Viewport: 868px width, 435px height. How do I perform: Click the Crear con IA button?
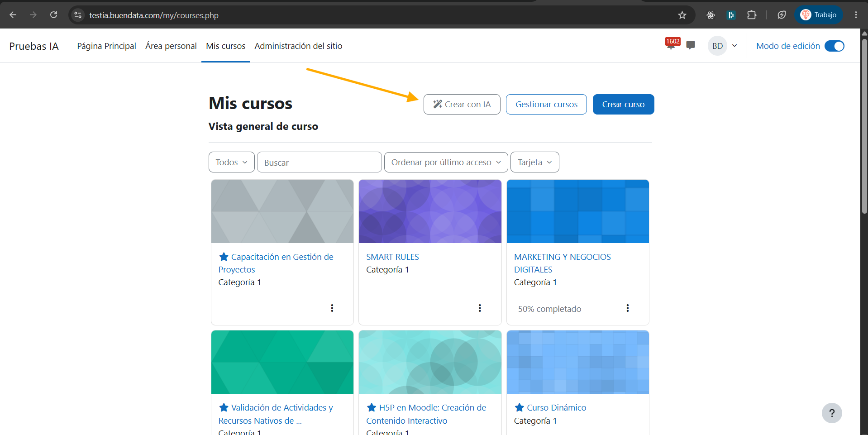coord(462,104)
